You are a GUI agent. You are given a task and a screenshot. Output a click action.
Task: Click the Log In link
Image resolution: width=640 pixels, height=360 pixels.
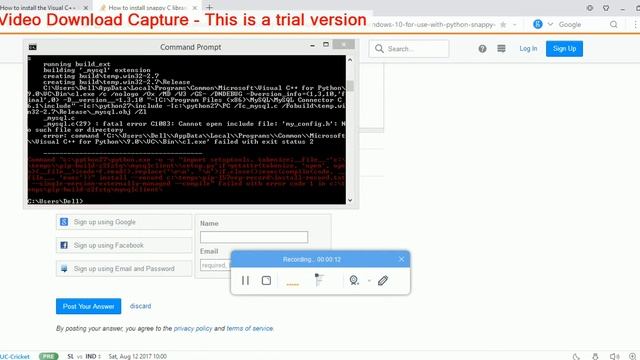pyautogui.click(x=528, y=49)
